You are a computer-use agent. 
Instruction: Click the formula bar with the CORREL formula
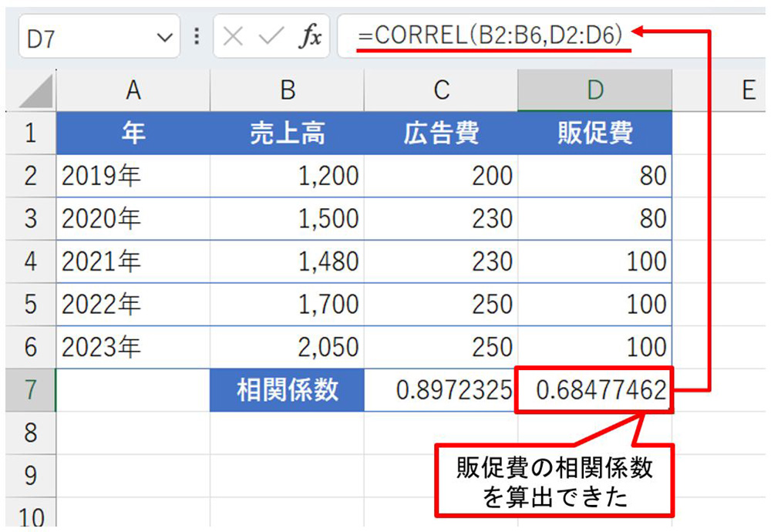coord(550,36)
